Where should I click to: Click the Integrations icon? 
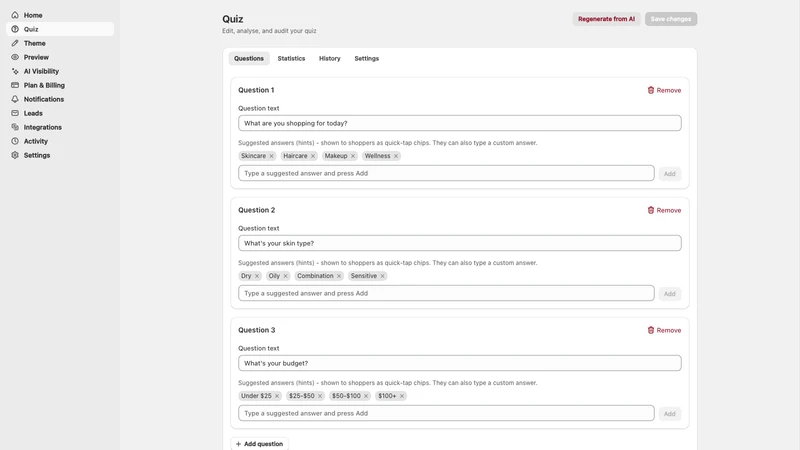[x=15, y=127]
